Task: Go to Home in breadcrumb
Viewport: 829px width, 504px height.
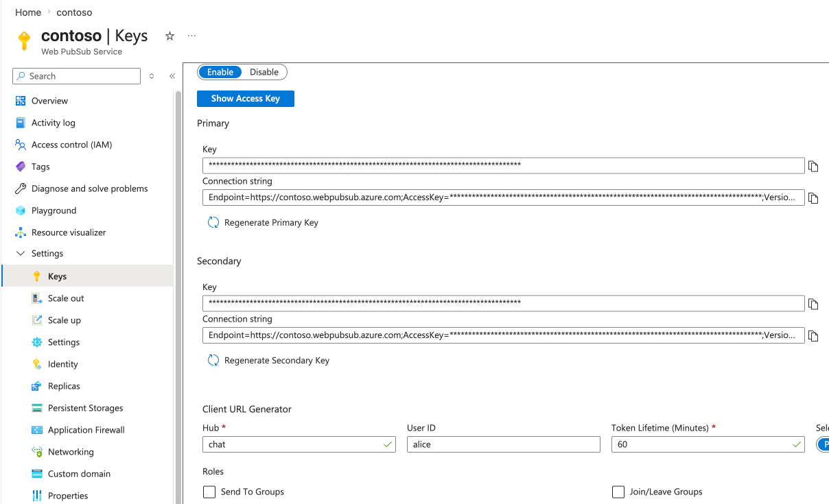Action: 28,12
